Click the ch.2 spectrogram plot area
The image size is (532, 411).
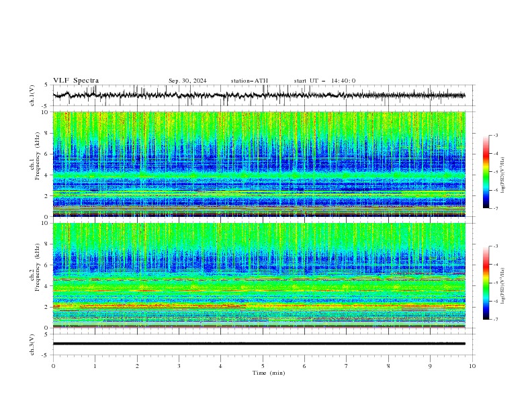[259, 275]
